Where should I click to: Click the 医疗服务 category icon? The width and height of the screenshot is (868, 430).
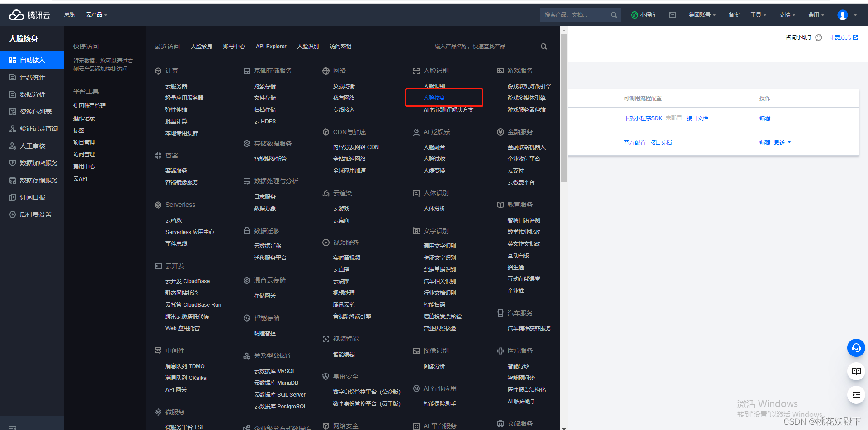[500, 351]
